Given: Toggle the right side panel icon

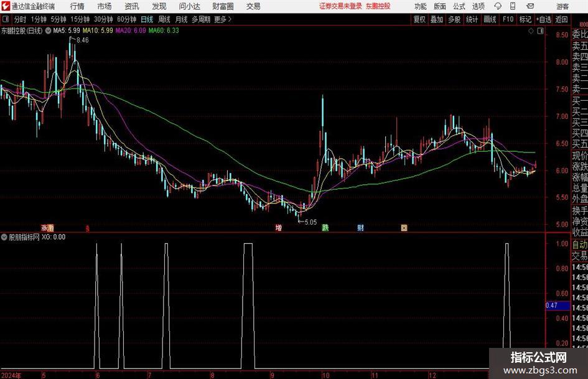Looking at the screenshot, I should [x=540, y=31].
